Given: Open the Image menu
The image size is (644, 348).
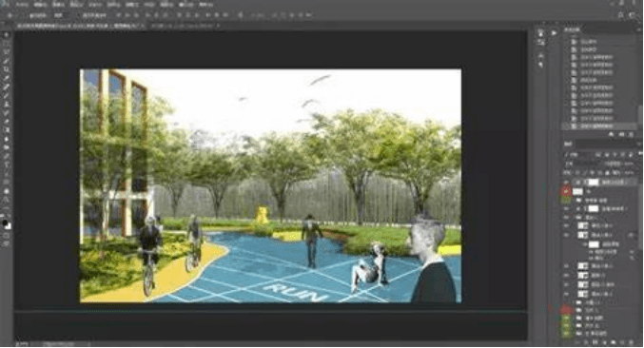Looking at the screenshot, I should click(58, 5).
